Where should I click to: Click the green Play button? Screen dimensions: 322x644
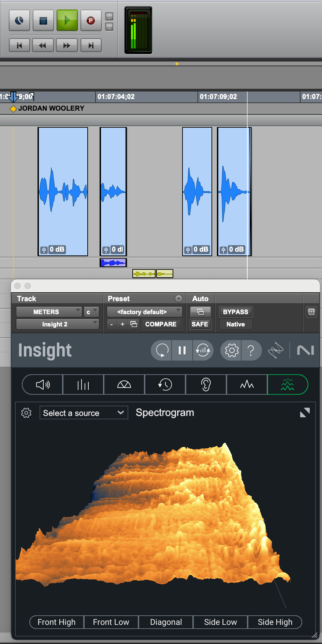pos(67,20)
